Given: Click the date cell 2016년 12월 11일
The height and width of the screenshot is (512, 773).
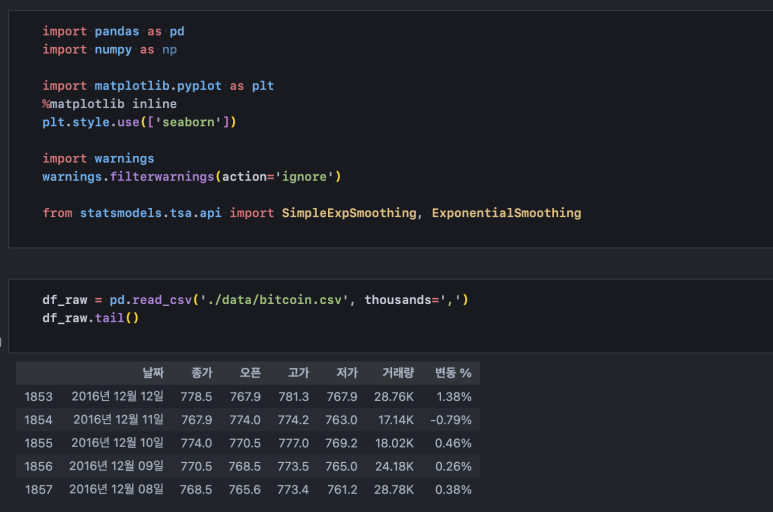Looking at the screenshot, I should [x=118, y=419].
